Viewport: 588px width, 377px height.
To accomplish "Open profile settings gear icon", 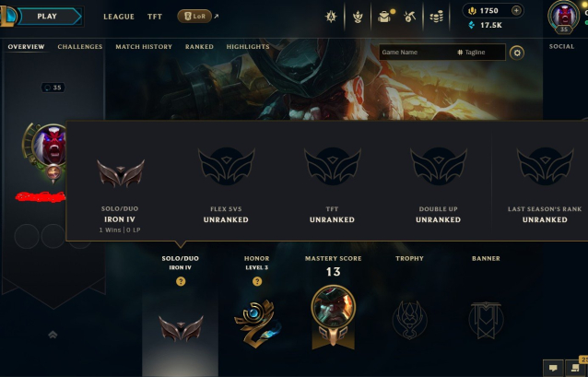I will tap(517, 53).
